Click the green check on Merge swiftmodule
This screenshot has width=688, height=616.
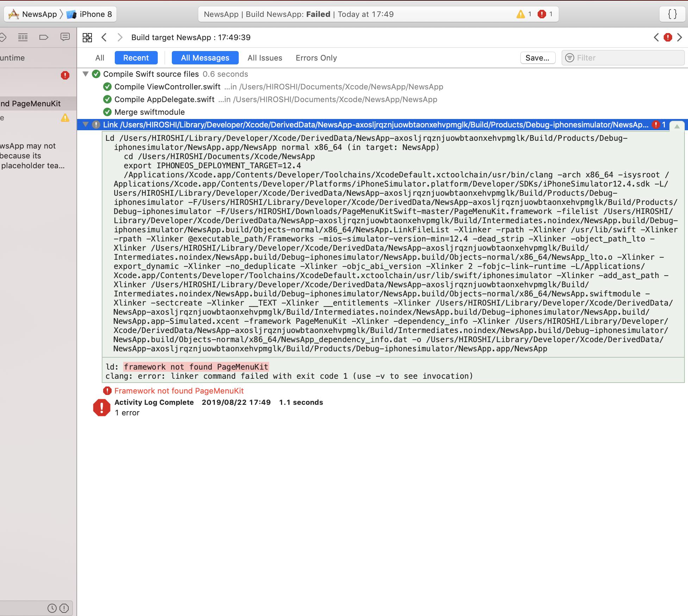click(107, 112)
